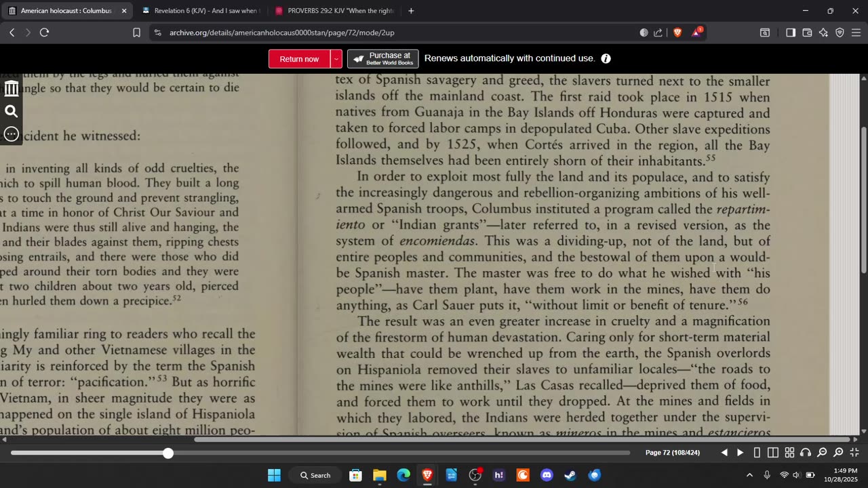
Task: Open Leo AI assistant
Action: [x=823, y=33]
